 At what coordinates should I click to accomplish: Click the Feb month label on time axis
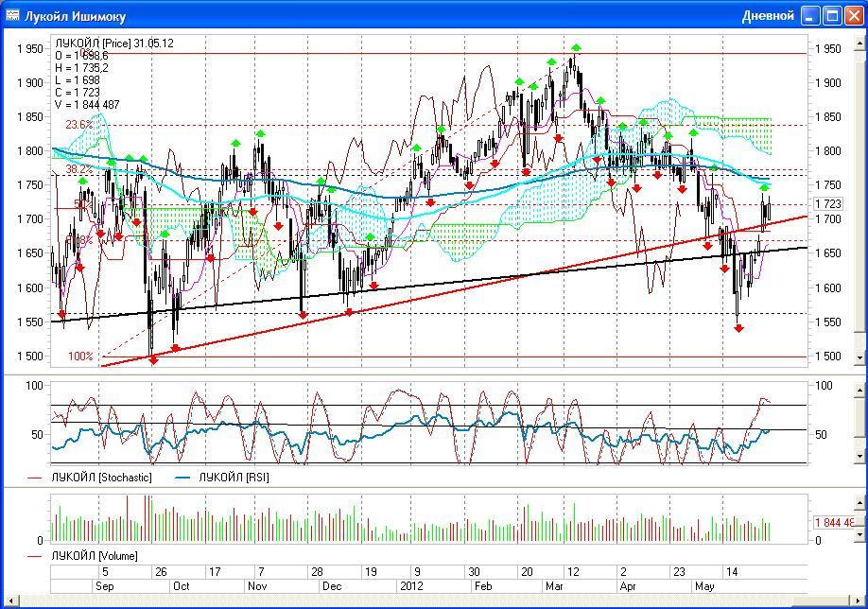point(483,585)
